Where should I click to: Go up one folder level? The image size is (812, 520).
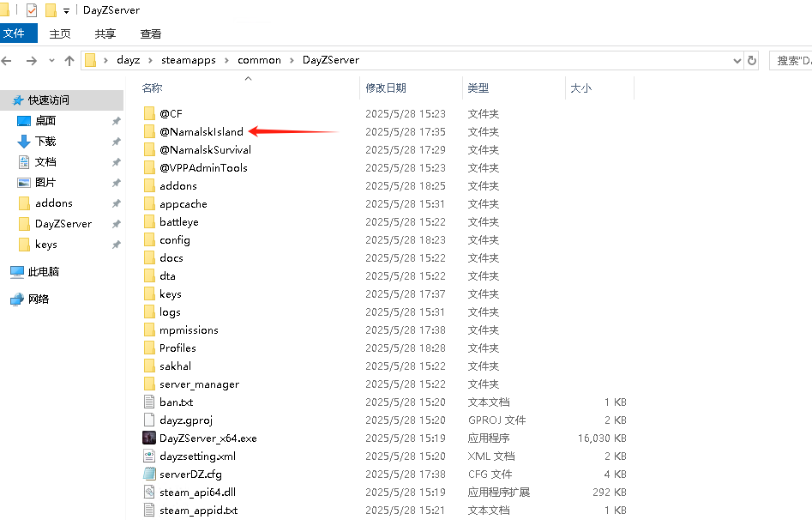[69, 61]
